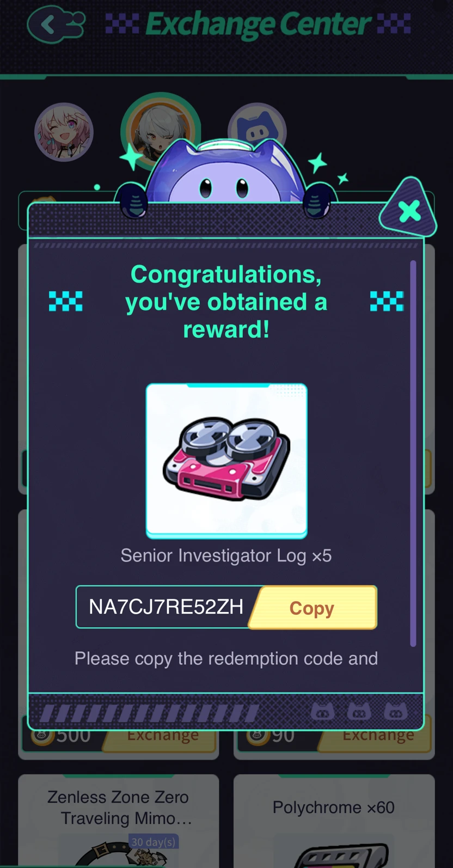Copy the redemption code
This screenshot has width=453, height=868.
coord(313,608)
